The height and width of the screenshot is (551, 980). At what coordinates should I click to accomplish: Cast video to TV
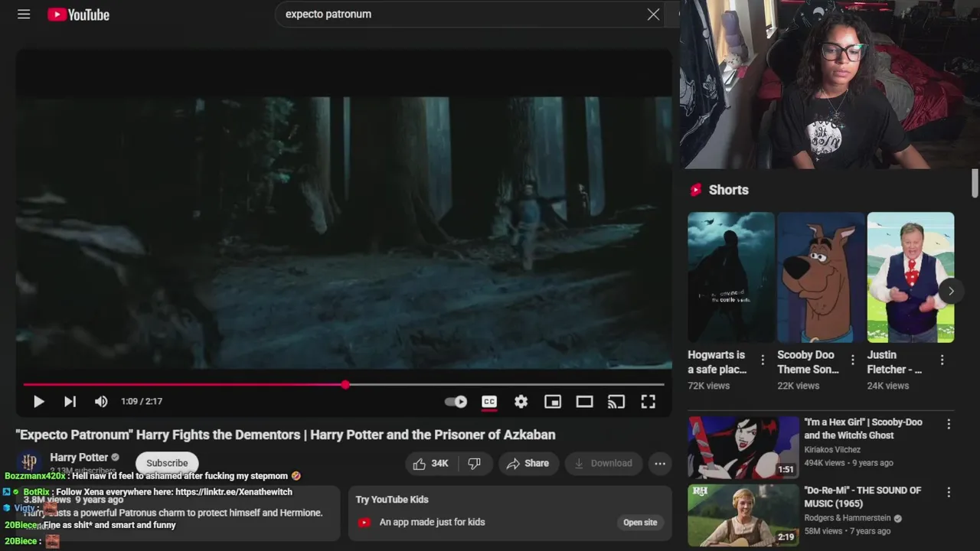(x=616, y=401)
